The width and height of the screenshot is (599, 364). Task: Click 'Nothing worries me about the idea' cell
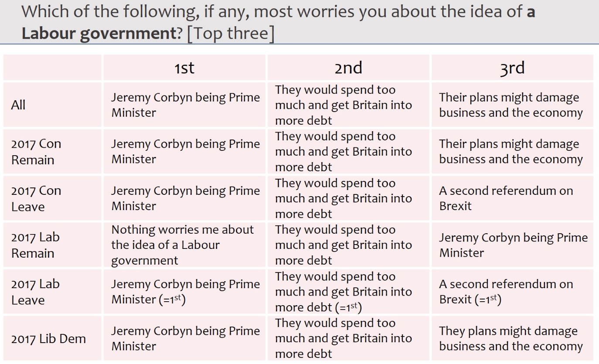(184, 245)
